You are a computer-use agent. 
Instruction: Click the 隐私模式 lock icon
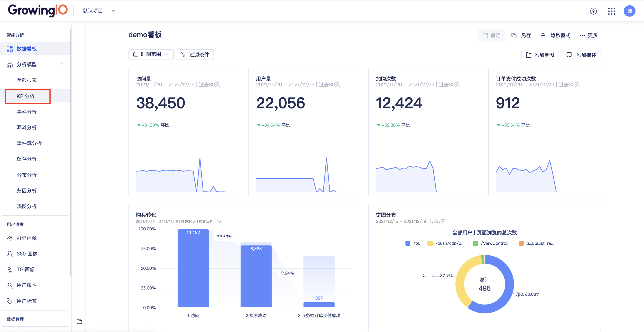pyautogui.click(x=543, y=36)
